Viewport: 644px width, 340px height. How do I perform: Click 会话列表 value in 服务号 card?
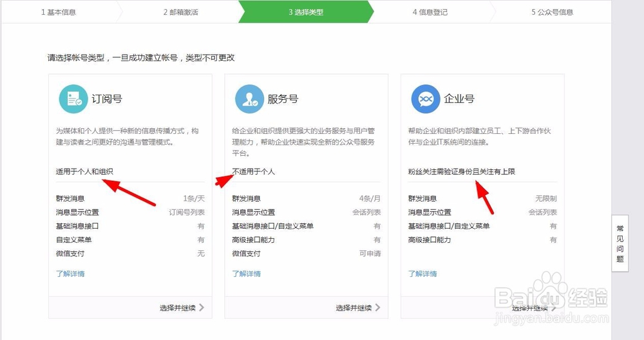pos(367,212)
